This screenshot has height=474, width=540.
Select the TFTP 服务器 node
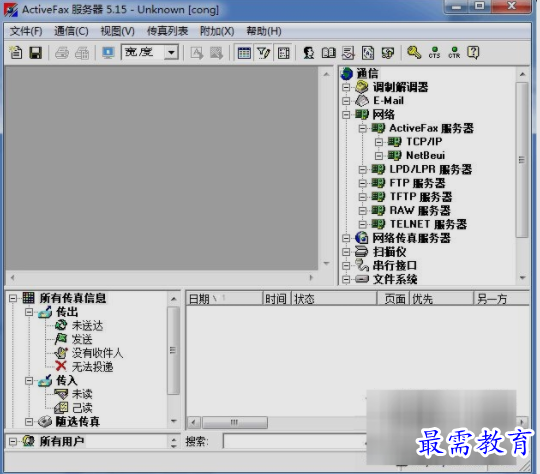tap(420, 197)
